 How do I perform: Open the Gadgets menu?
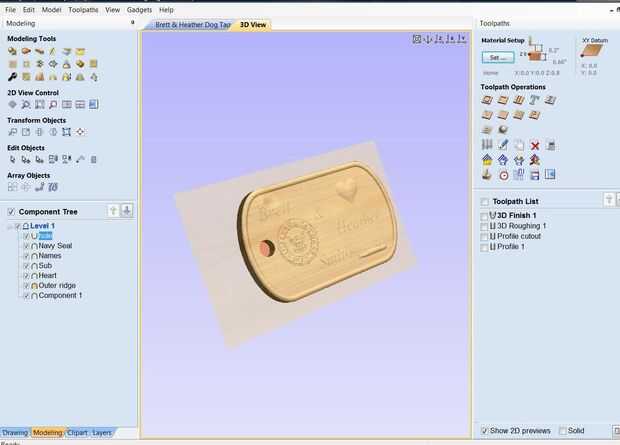[x=139, y=10]
